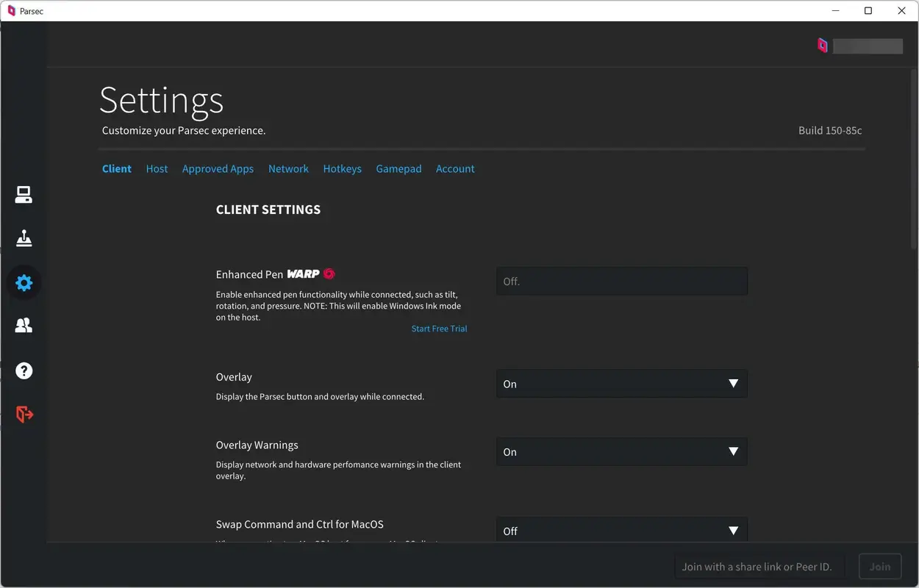919x588 pixels.
Task: Switch to the Host settings tab
Action: click(x=157, y=168)
